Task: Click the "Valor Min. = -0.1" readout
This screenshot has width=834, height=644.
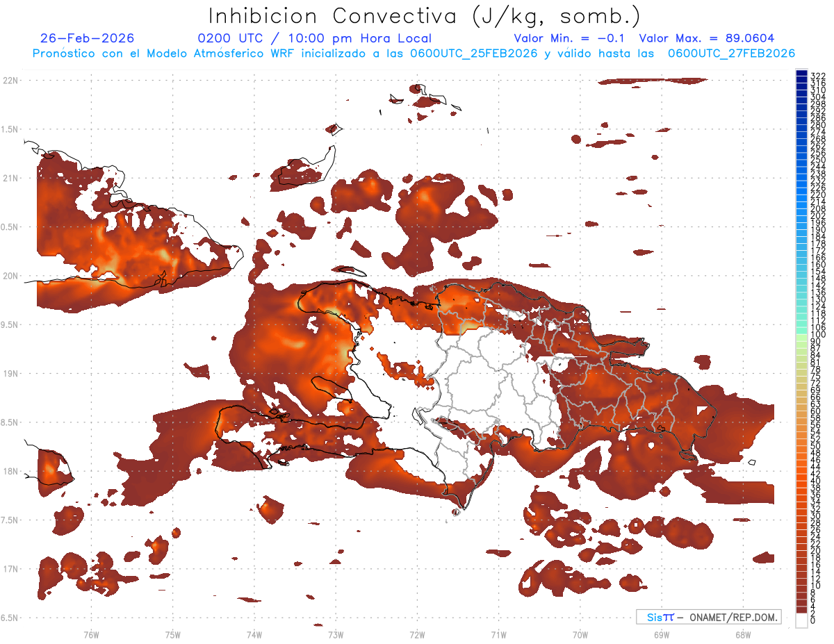Action: coord(571,38)
